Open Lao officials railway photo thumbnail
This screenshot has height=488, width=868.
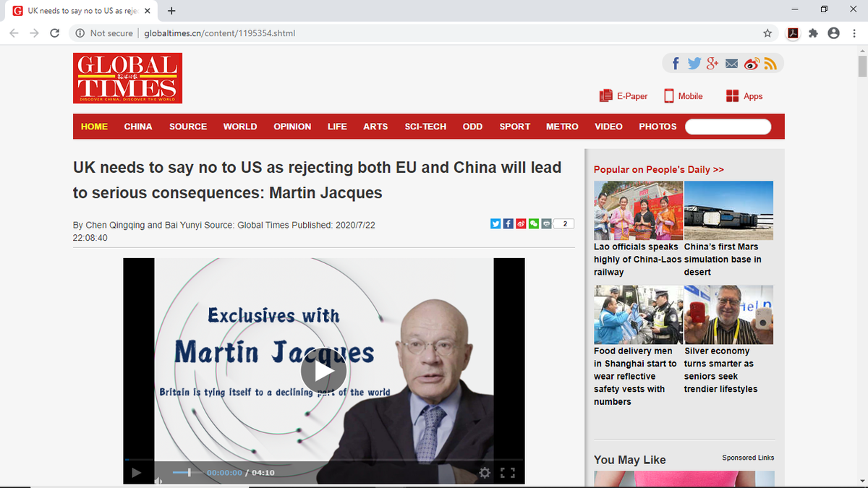coord(638,210)
